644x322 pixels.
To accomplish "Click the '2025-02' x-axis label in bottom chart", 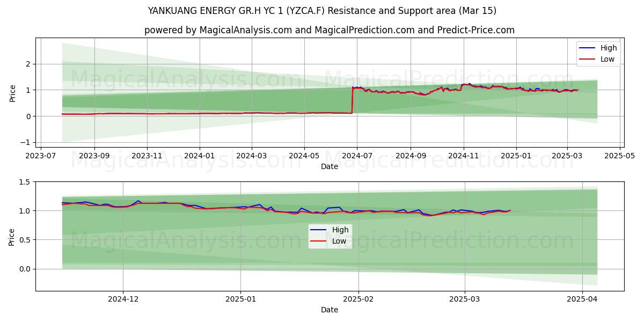I will pyautogui.click(x=358, y=300).
